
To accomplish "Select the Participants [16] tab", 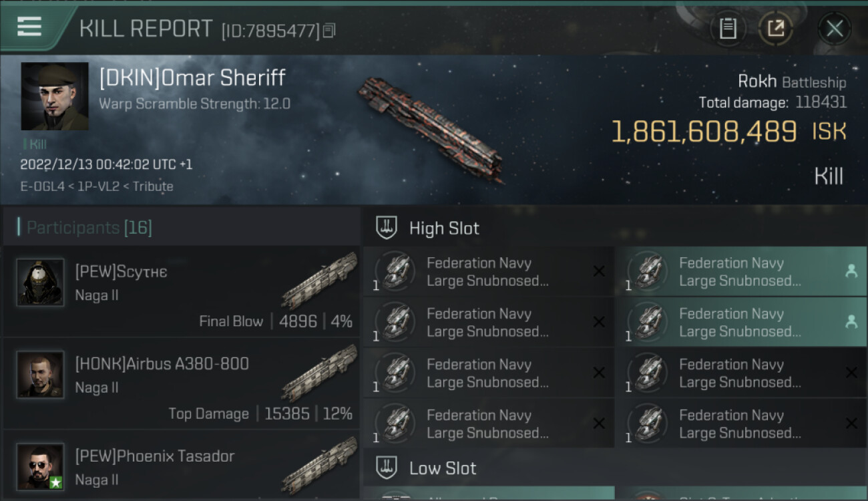I will coord(89,228).
